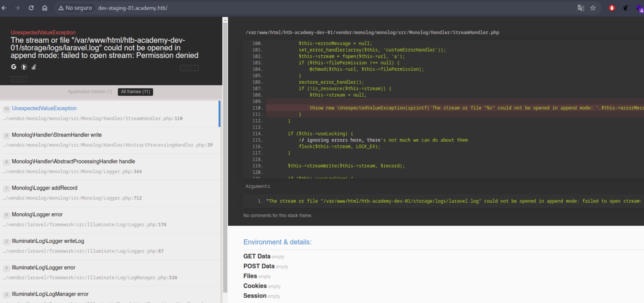
Task: Click the Illuminate/Log/Logger.php:176 path
Action: coord(84,225)
